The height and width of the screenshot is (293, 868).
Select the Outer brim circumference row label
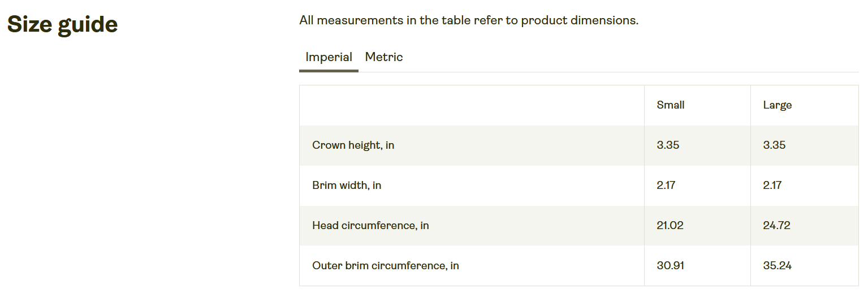click(x=386, y=266)
